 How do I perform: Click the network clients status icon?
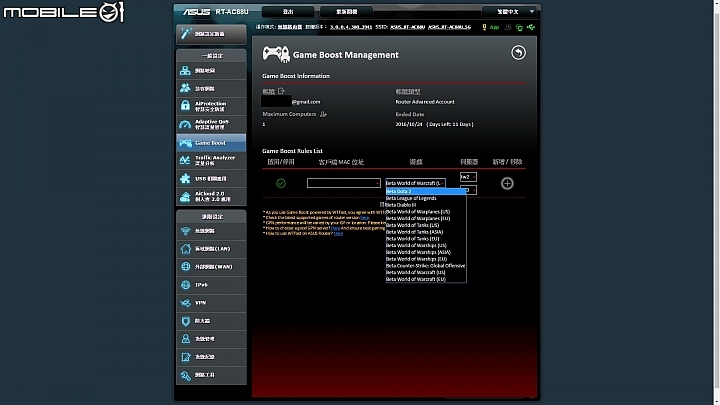click(519, 28)
